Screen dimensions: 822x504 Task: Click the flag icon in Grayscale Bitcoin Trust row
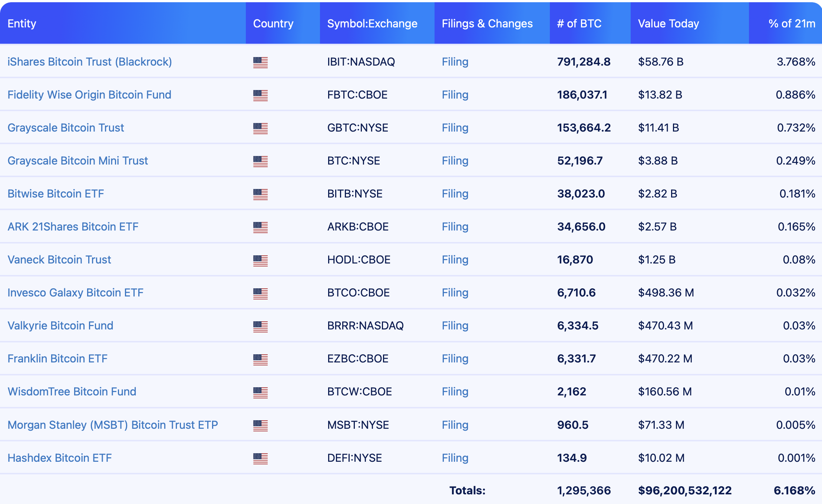[x=260, y=128]
